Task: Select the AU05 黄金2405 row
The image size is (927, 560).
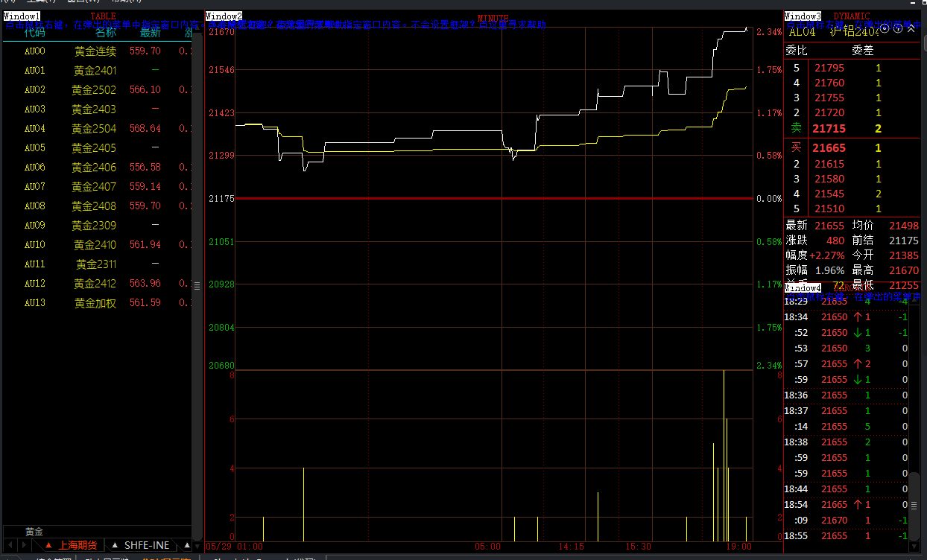Action: click(x=97, y=147)
